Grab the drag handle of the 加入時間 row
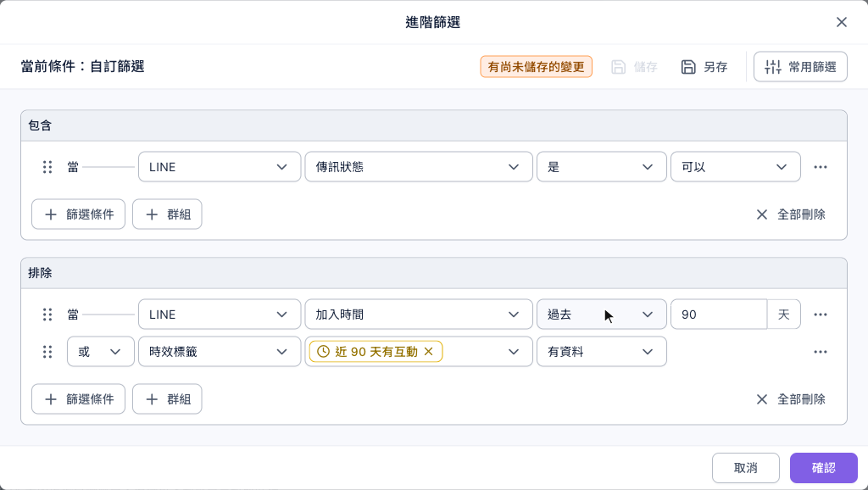This screenshot has width=868, height=490. (x=47, y=315)
